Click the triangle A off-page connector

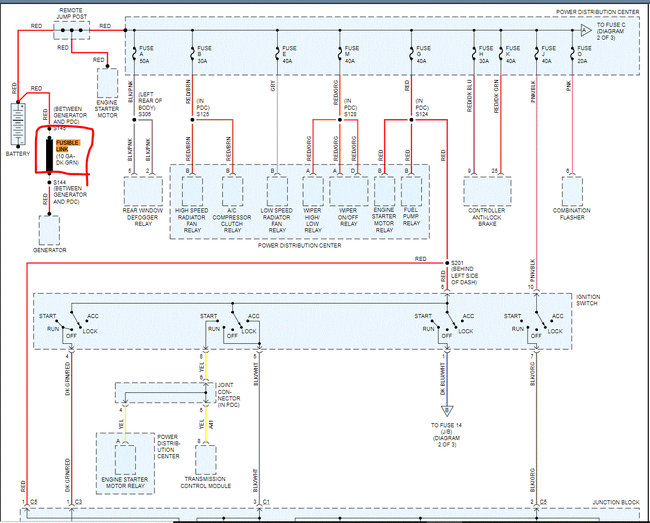(x=585, y=31)
